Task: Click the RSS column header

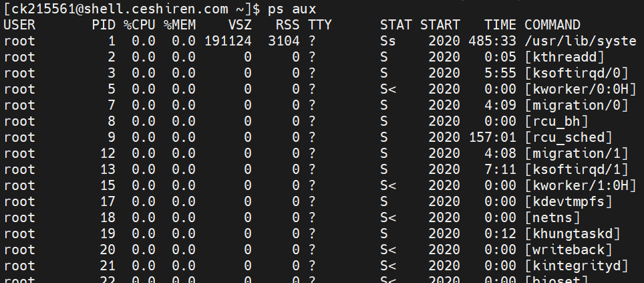Action: pyautogui.click(x=288, y=25)
